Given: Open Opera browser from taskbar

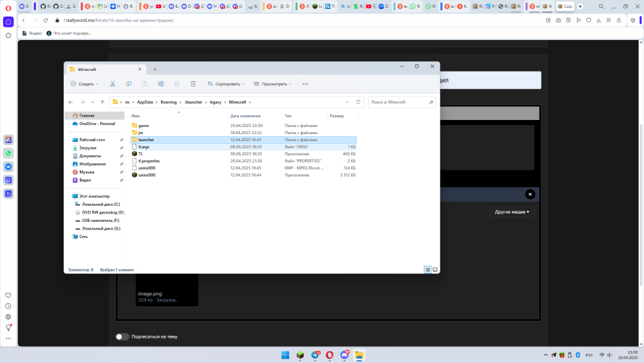Looking at the screenshot, I should tap(329, 355).
